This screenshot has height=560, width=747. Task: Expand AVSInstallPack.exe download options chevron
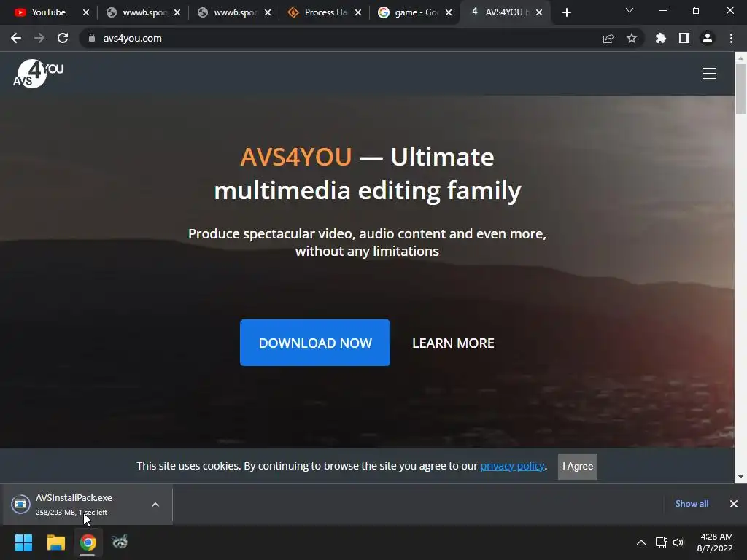point(155,505)
